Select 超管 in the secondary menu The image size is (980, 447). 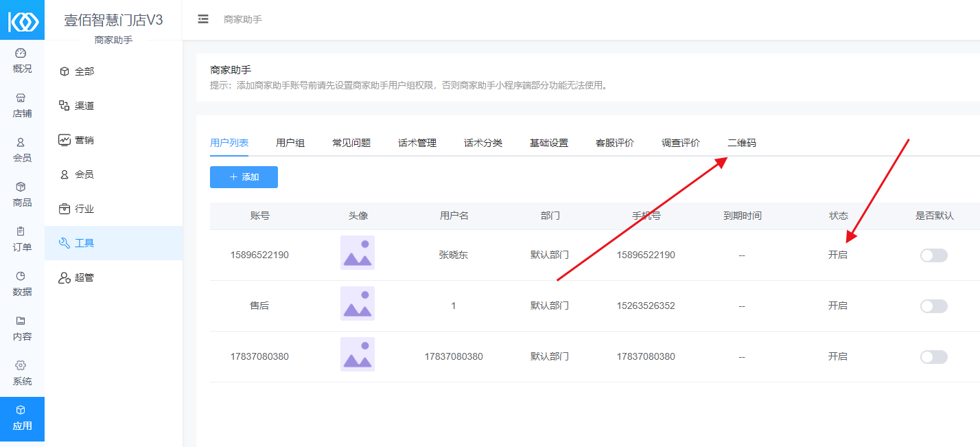pos(114,277)
